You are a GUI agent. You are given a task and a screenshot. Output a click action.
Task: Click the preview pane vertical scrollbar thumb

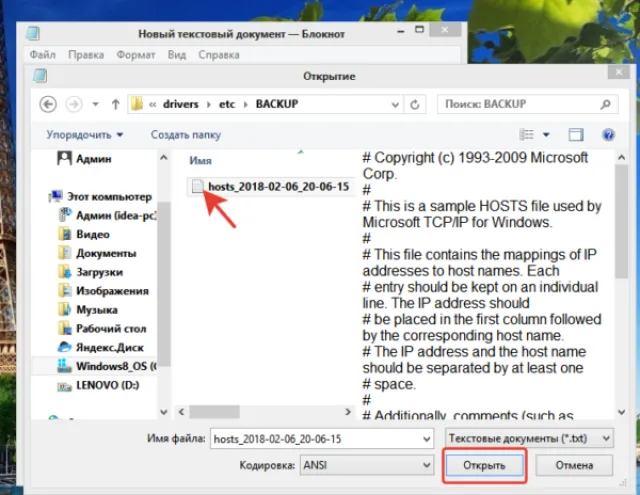[621, 222]
